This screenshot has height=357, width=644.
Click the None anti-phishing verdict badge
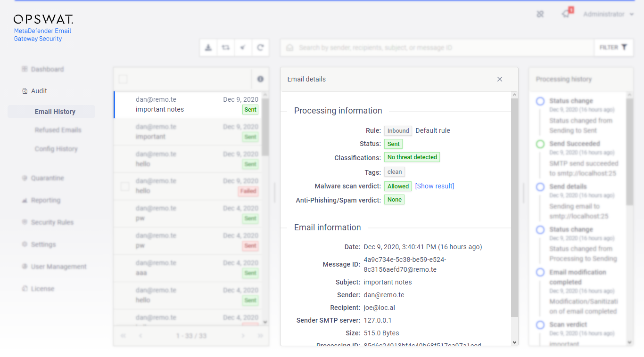[x=394, y=200]
